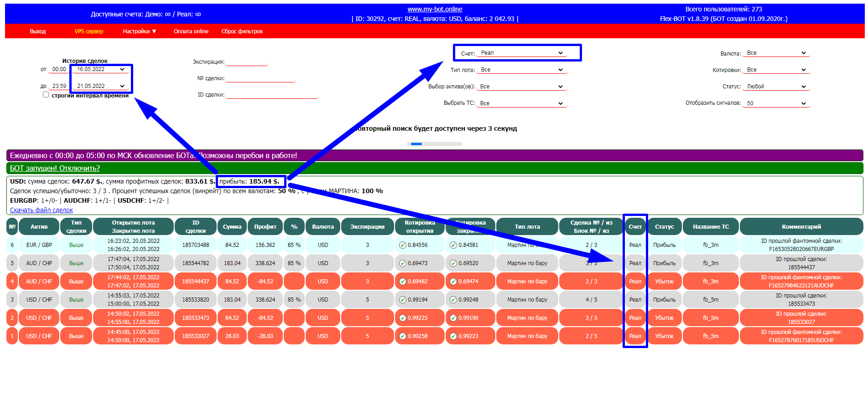Click checkmark icon beside closing quote 0.99223
The width and height of the screenshot is (868, 405).
tap(453, 336)
